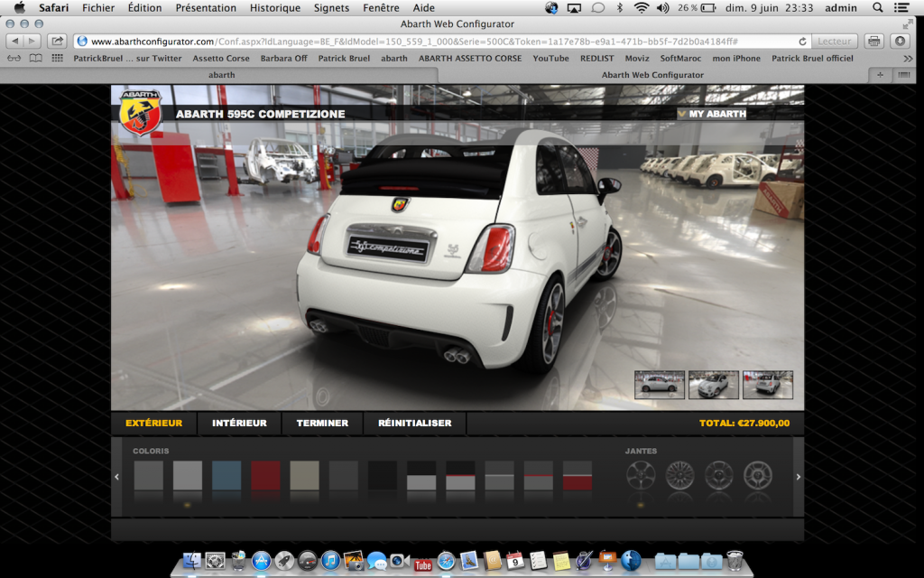Select the second multi-spoke wheel under Jantes
This screenshot has height=578, width=924.
coord(680,475)
